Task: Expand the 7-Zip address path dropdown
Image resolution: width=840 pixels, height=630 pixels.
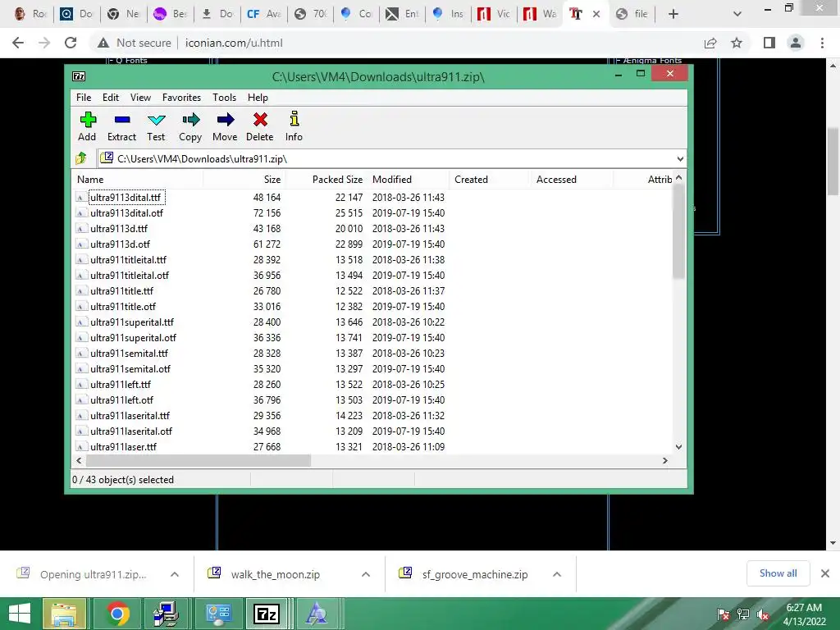Action: coord(680,158)
